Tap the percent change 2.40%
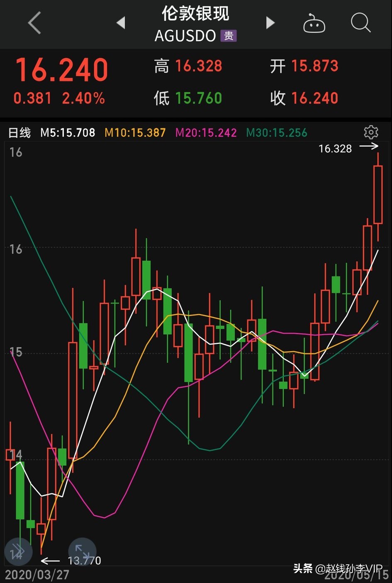 [83, 98]
